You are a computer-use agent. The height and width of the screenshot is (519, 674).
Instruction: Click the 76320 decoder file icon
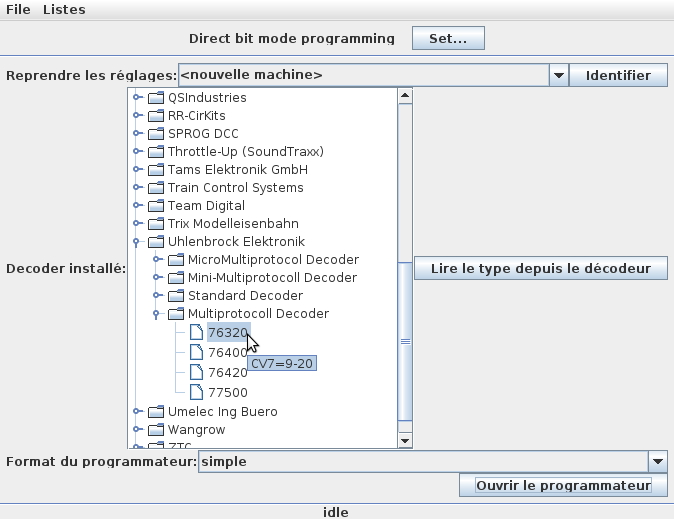click(x=196, y=332)
